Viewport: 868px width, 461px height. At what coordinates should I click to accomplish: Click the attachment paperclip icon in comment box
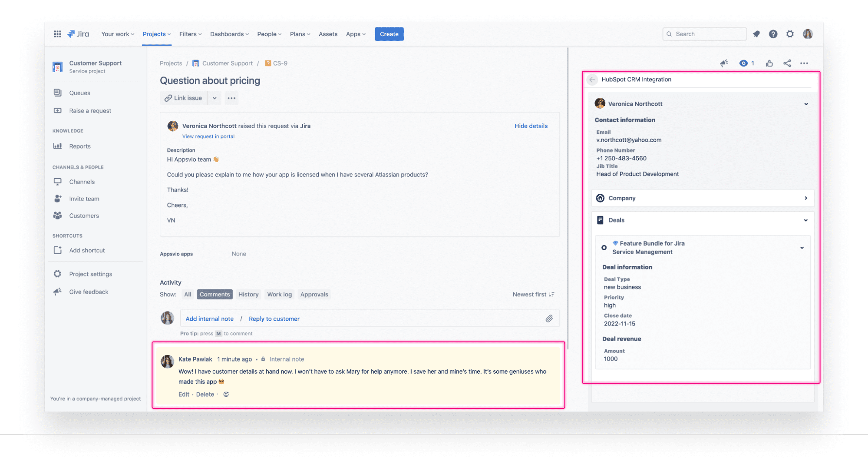pyautogui.click(x=549, y=318)
